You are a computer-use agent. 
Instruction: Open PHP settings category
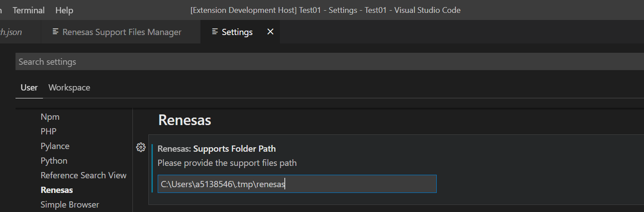pyautogui.click(x=48, y=131)
